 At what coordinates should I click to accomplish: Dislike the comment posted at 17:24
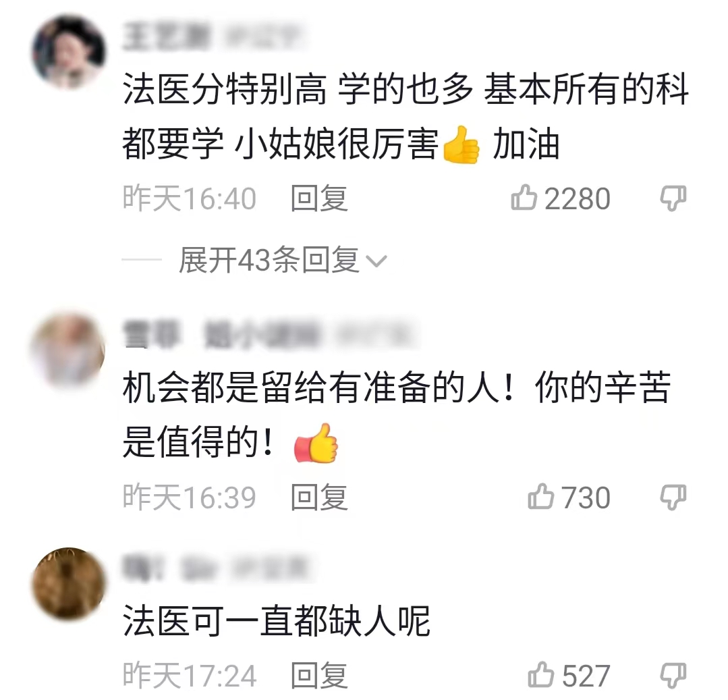[673, 676]
